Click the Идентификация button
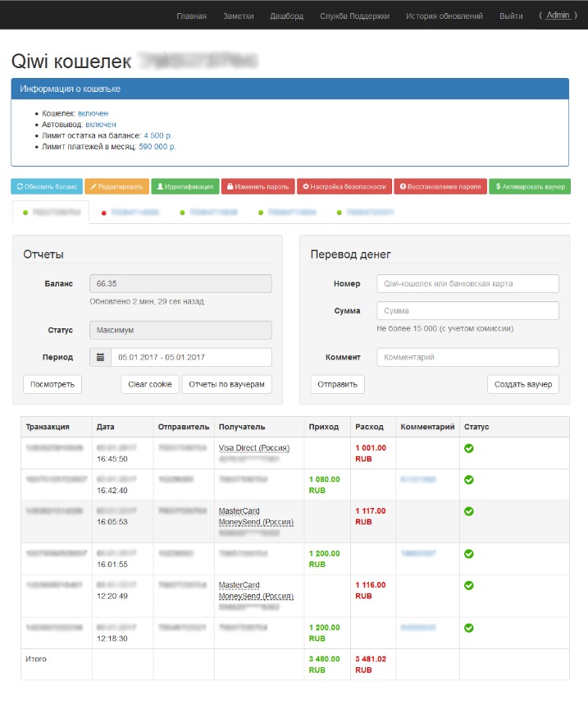The width and height of the screenshot is (588, 723). [x=185, y=186]
